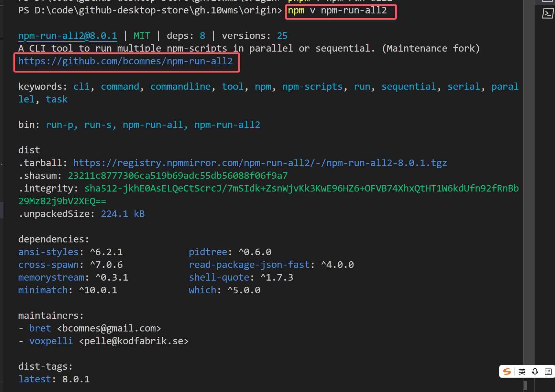Image resolution: width=555 pixels, height=392 pixels.
Task: Click the keyword 'npm-scripts'
Action: [x=313, y=87]
